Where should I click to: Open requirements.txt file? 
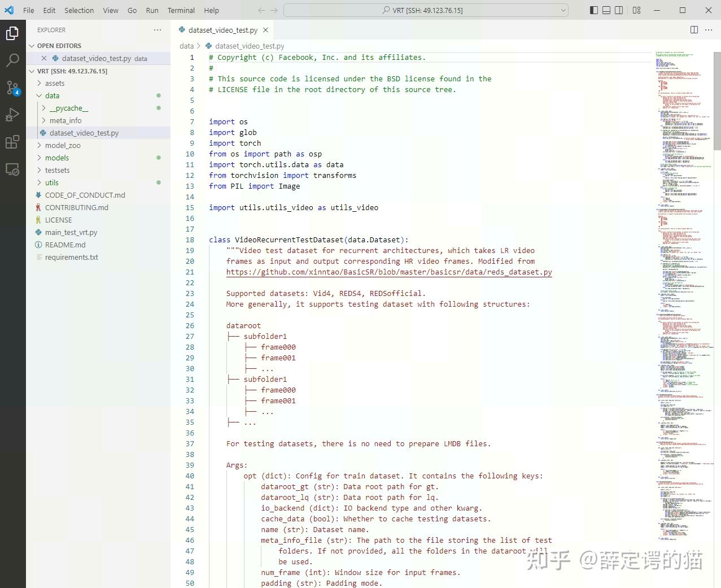point(72,258)
